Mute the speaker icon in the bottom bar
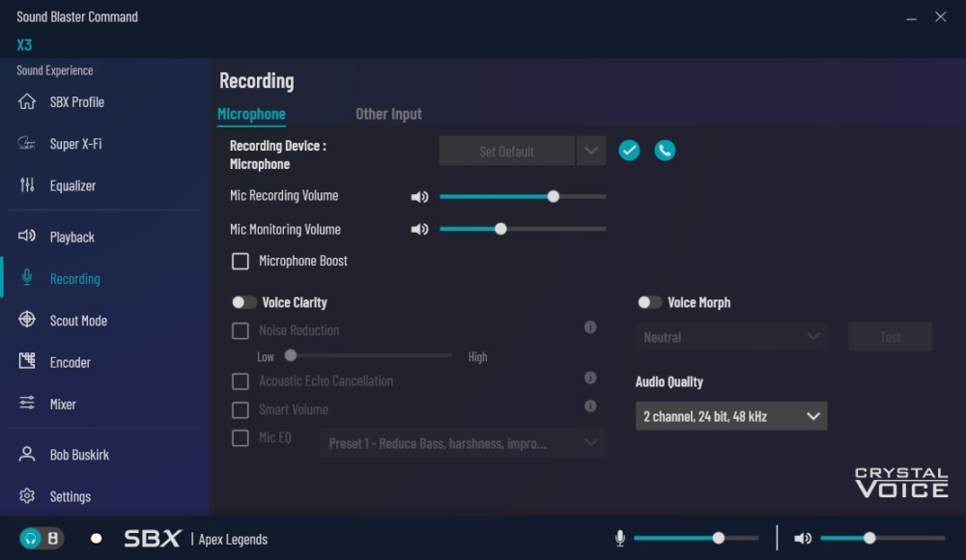The image size is (966, 560). click(x=802, y=539)
